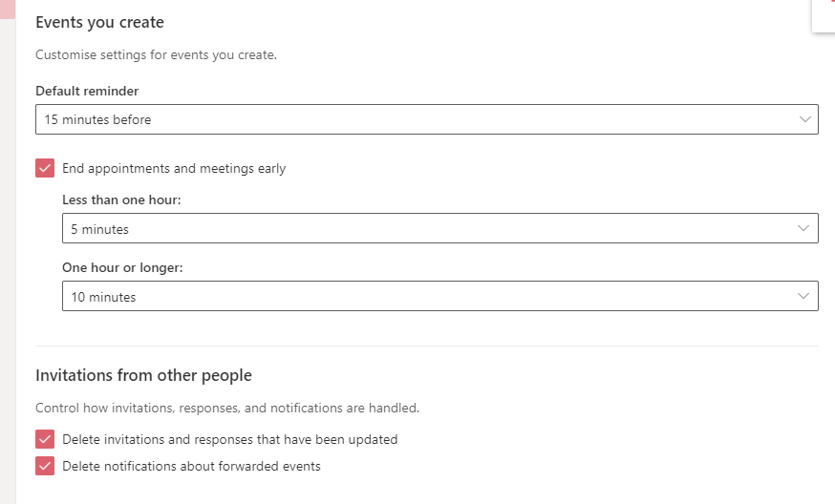Click the pink sidebar strip at top left
The height and width of the screenshot is (504, 835).
click(8, 9)
